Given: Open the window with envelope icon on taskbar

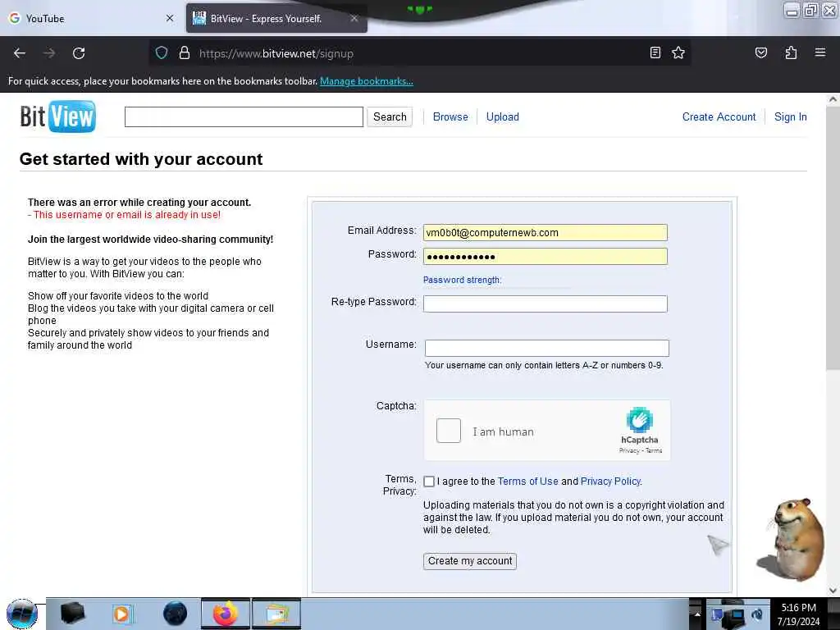Looking at the screenshot, I should 276,614.
